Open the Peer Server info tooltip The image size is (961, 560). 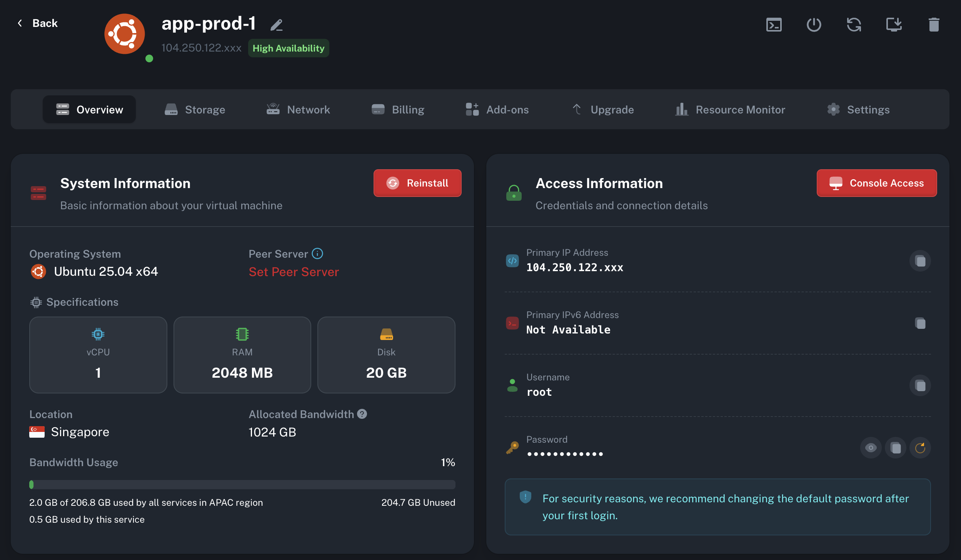click(x=317, y=253)
